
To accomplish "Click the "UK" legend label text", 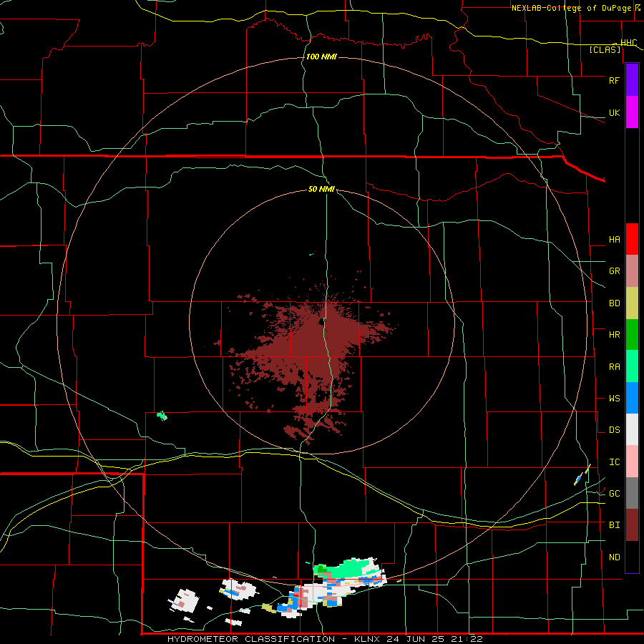I will point(614,113).
